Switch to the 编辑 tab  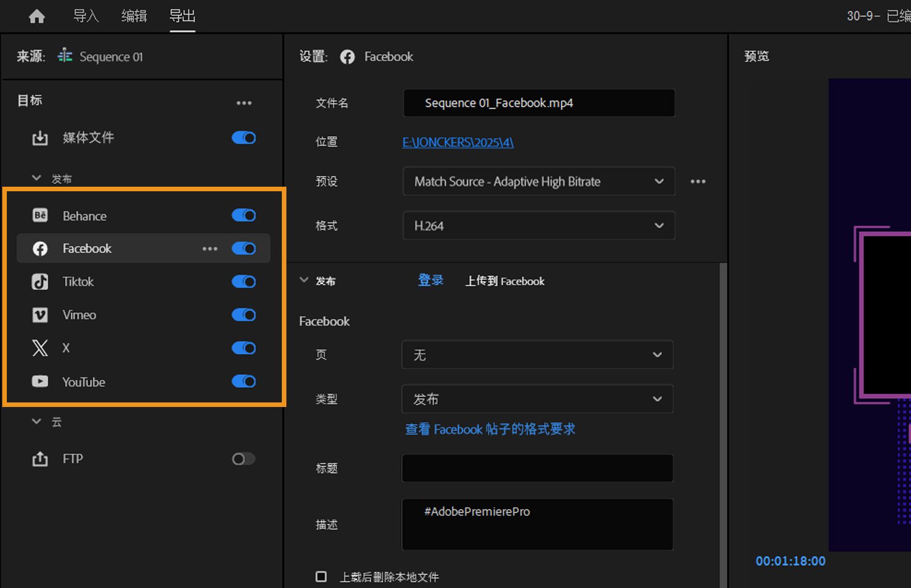coord(134,16)
